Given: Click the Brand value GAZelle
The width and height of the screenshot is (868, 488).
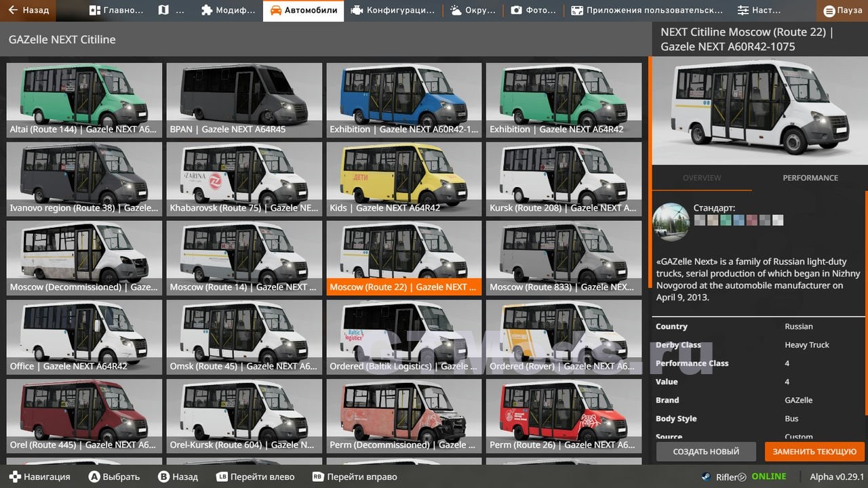Looking at the screenshot, I should click(799, 400).
